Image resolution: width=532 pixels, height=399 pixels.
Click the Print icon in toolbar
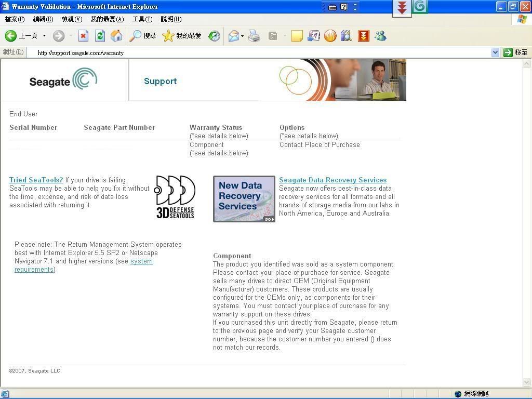pos(254,36)
